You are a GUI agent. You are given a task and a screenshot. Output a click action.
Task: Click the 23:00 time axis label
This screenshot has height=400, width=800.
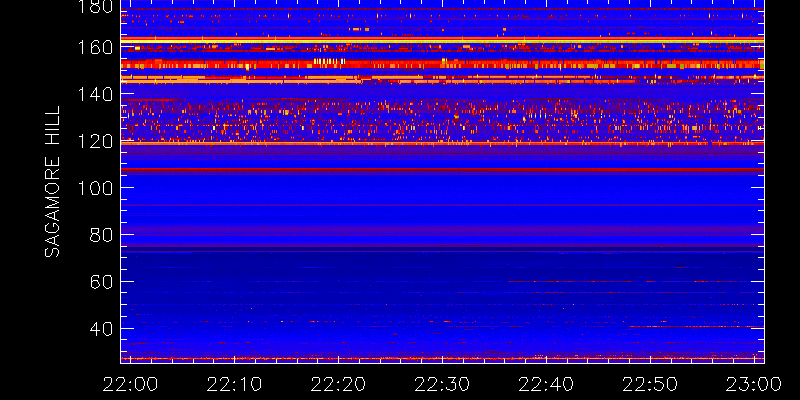pos(754,384)
